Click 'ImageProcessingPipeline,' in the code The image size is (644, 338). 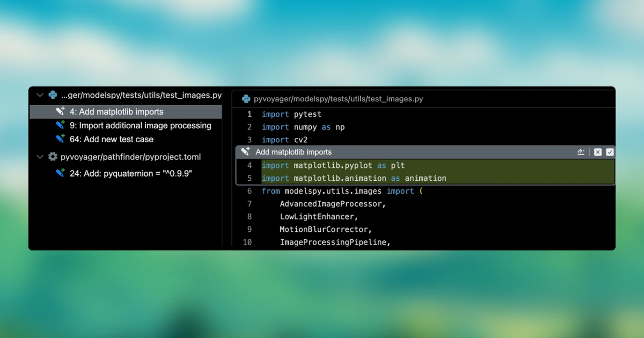coord(335,243)
